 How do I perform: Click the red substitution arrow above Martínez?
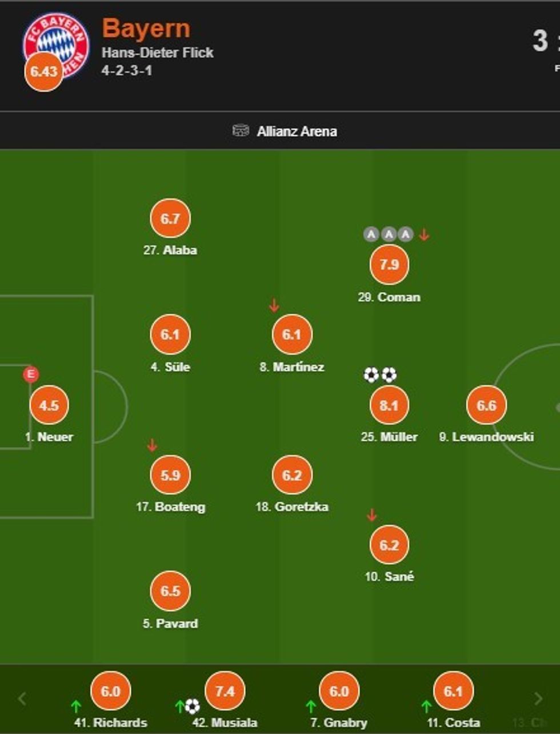click(274, 306)
